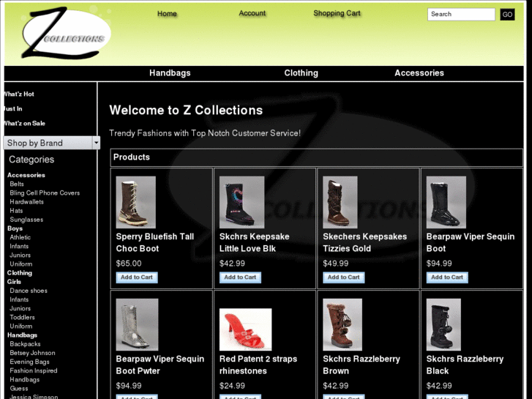
Task: Add Skchrs Keepsake Little Love to cart
Action: point(240,277)
